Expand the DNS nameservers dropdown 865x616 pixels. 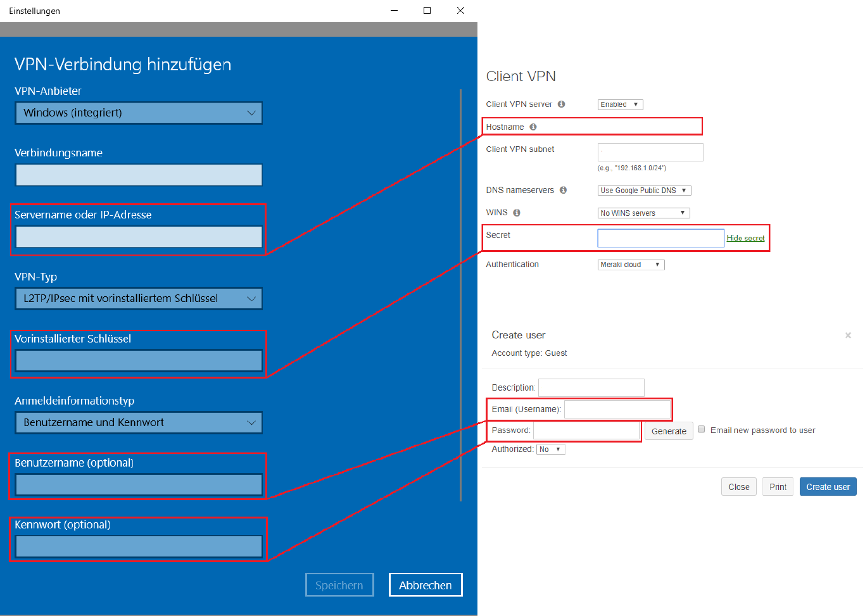pos(644,191)
